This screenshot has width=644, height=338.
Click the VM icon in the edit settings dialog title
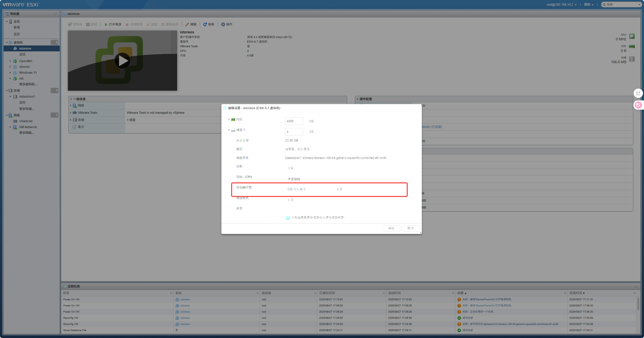point(225,108)
